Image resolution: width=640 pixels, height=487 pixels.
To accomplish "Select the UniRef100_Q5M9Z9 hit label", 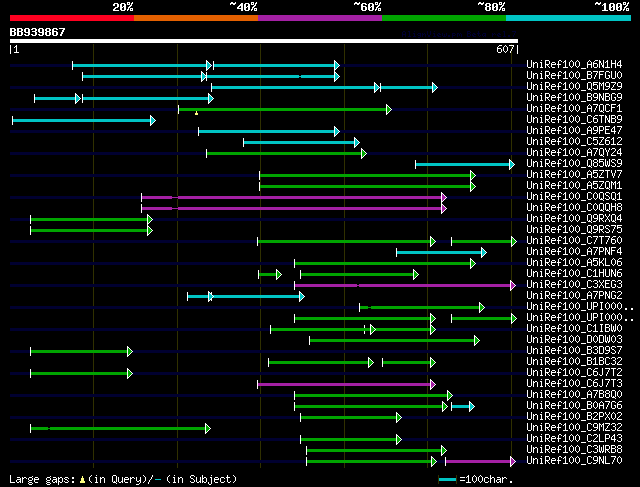I will coord(574,86).
